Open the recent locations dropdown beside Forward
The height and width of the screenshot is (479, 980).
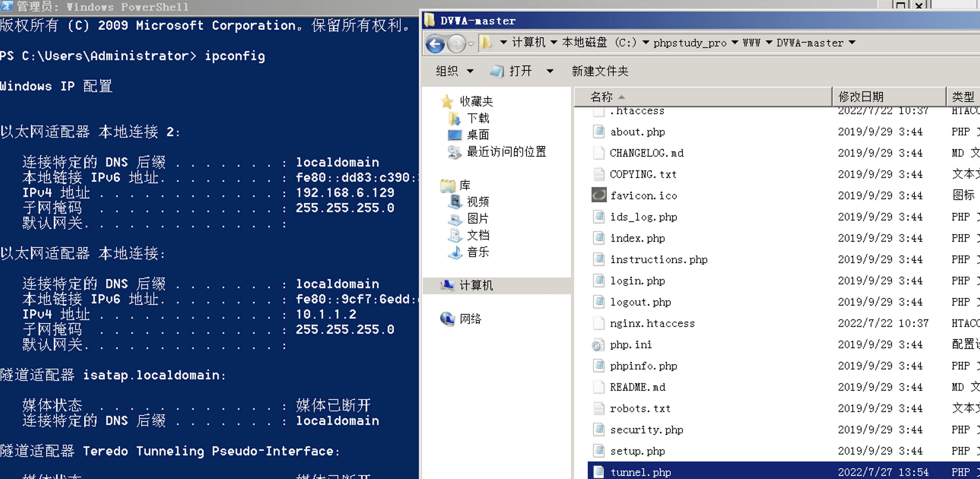tap(471, 44)
